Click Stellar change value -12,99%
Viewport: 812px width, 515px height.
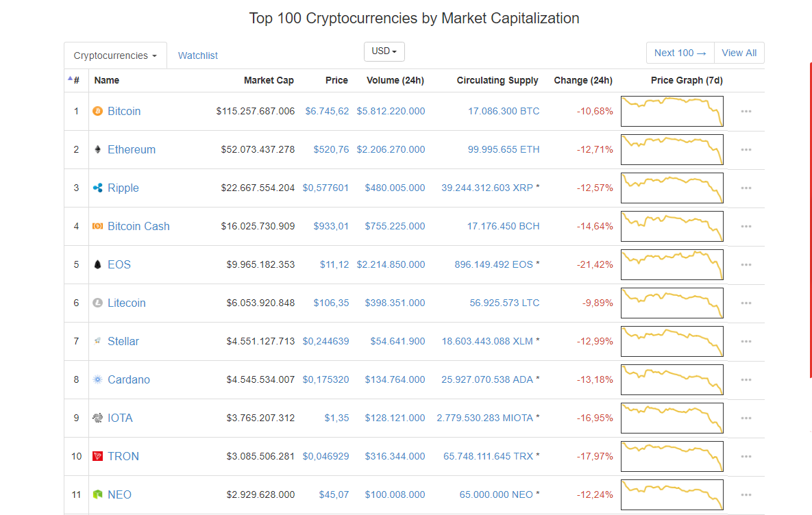tap(595, 341)
